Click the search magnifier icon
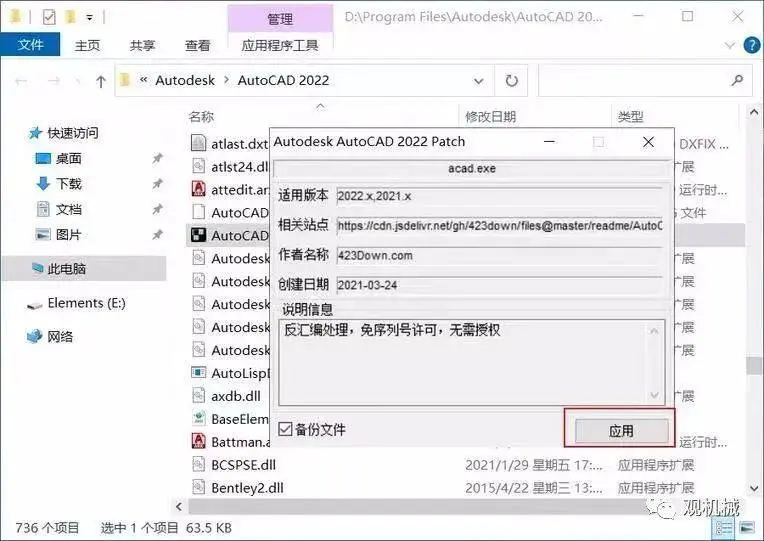The image size is (764, 541). coord(737,80)
